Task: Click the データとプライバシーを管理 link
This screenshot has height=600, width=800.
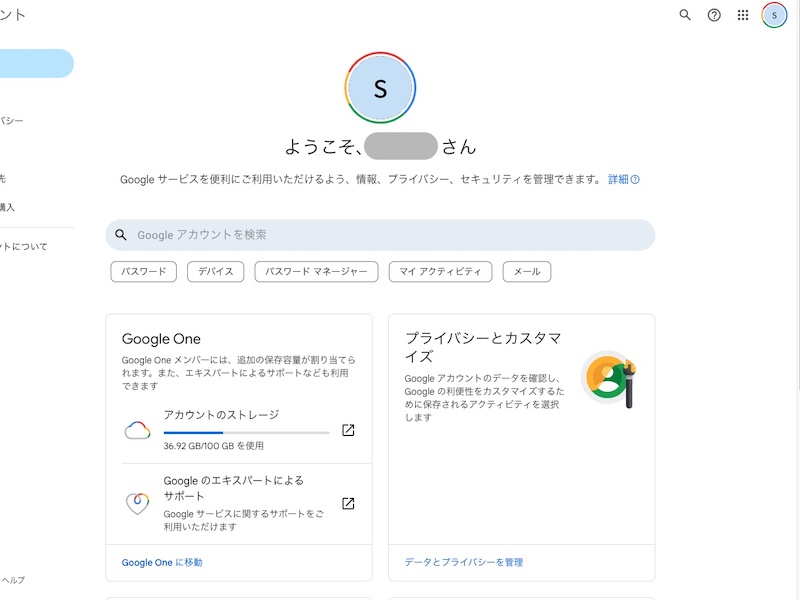Action: pos(463,562)
